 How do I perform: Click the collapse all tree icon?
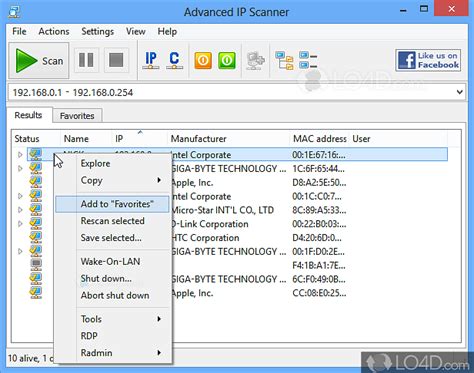point(308,60)
